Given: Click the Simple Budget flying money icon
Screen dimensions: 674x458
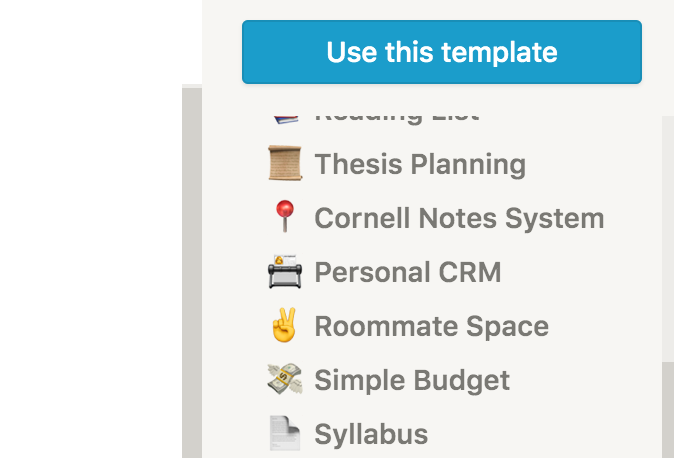Looking at the screenshot, I should click(285, 380).
